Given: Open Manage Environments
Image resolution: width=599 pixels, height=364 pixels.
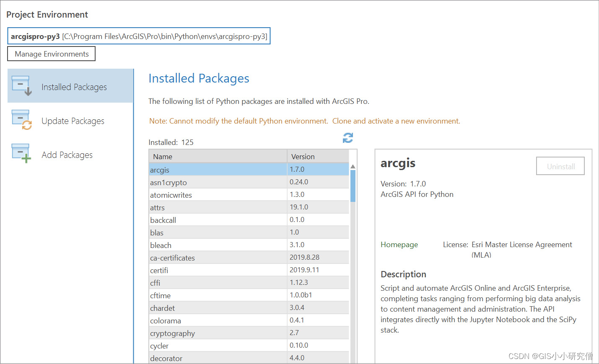Looking at the screenshot, I should point(52,54).
